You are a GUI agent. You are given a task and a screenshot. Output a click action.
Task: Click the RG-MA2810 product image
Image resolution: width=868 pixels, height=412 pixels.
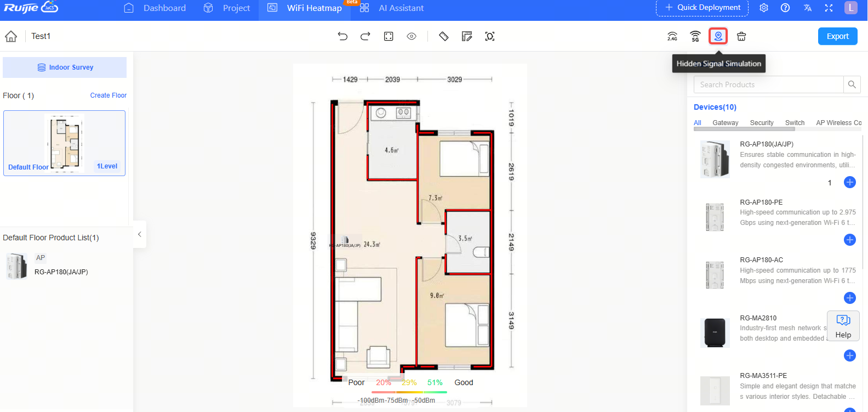click(x=715, y=333)
